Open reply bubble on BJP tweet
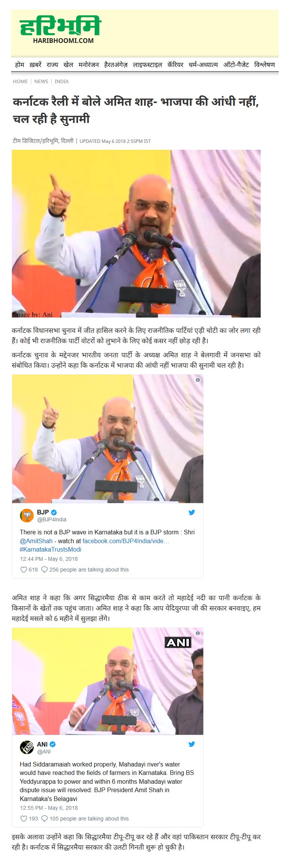 pyautogui.click(x=44, y=570)
